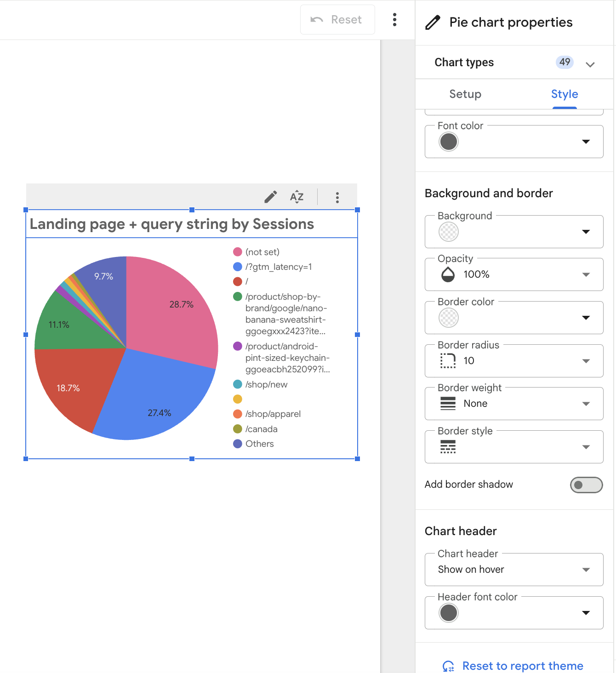Click the Others legend dot
This screenshot has height=673, width=616.
[238, 444]
